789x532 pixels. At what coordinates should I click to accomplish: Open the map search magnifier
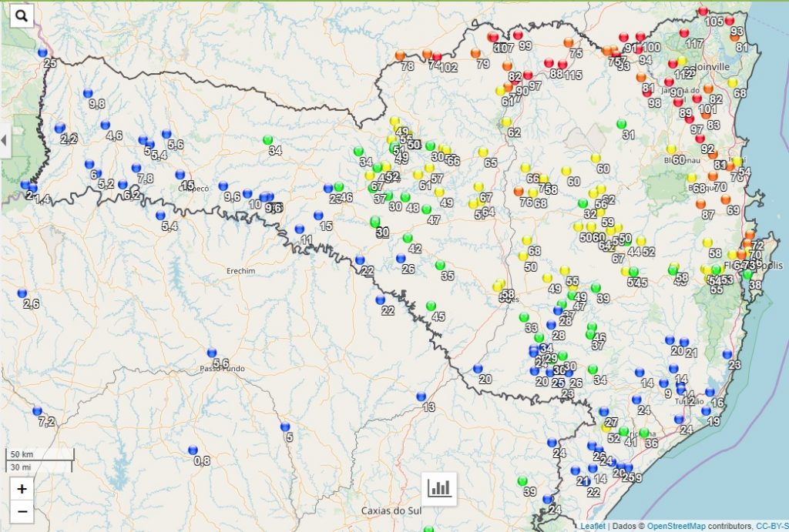pos(22,15)
